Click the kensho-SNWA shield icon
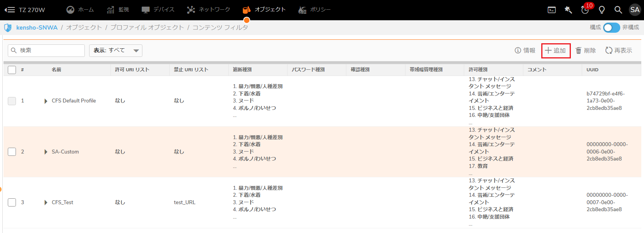644x233 pixels. tap(8, 28)
